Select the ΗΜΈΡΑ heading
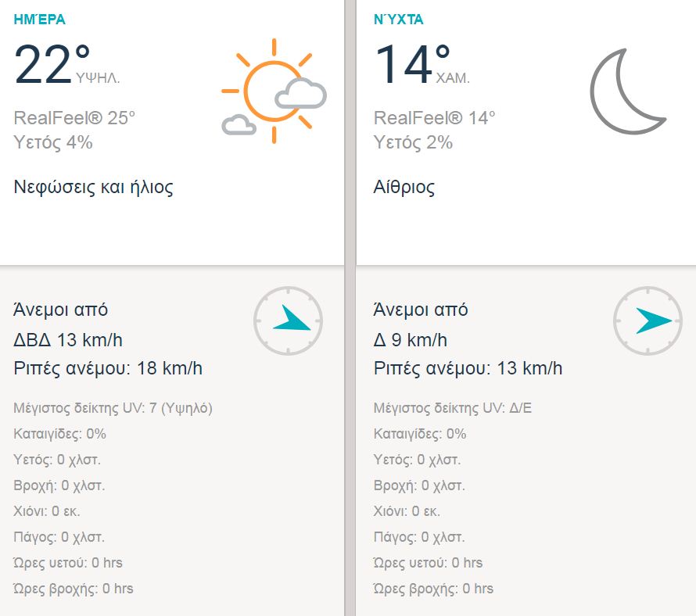The height and width of the screenshot is (616, 696). tap(38, 20)
